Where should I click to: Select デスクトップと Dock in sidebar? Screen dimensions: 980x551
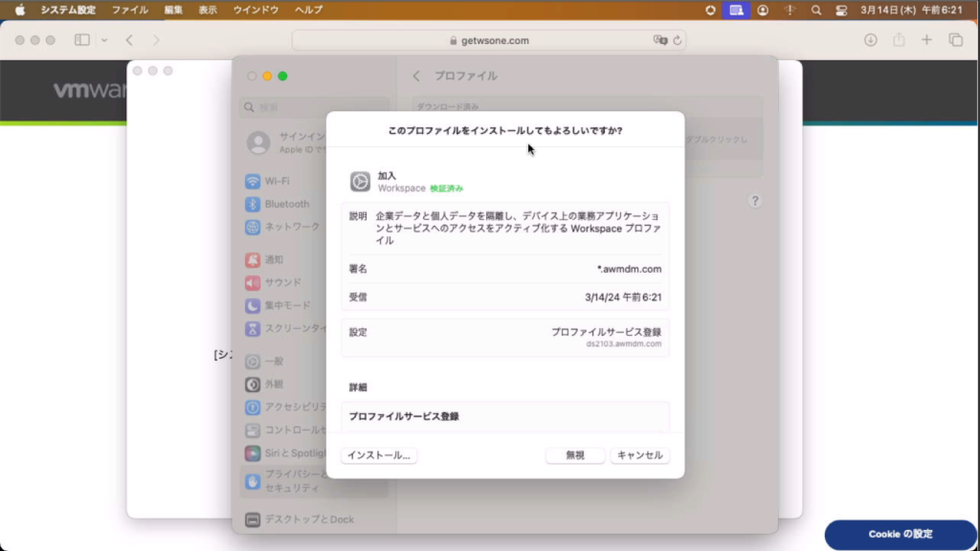pos(314,519)
